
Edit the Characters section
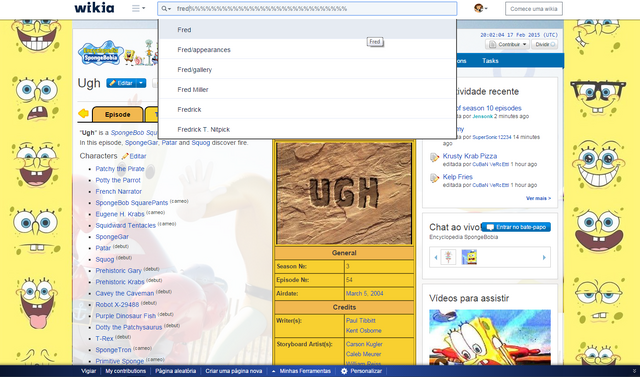tap(134, 156)
